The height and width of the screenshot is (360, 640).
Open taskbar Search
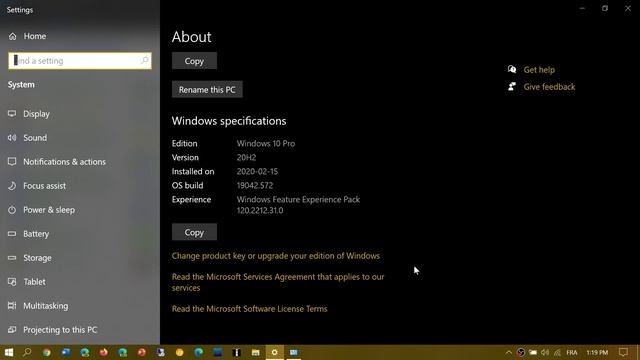(27, 352)
